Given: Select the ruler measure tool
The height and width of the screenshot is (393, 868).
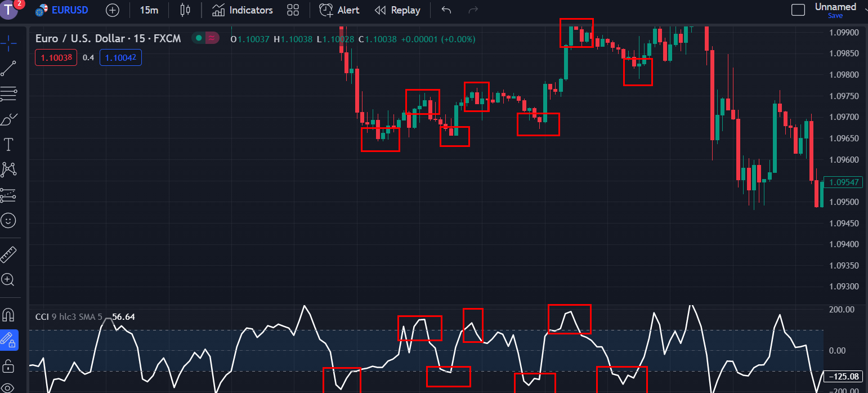Looking at the screenshot, I should pyautogui.click(x=8, y=255).
